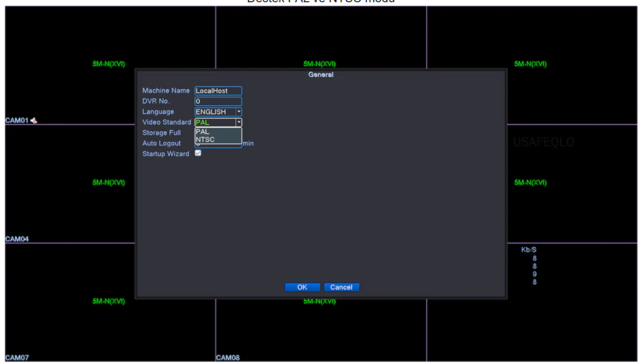Screen dimensions: 642x364
Task: Click the Storage Full label
Action: (x=161, y=133)
